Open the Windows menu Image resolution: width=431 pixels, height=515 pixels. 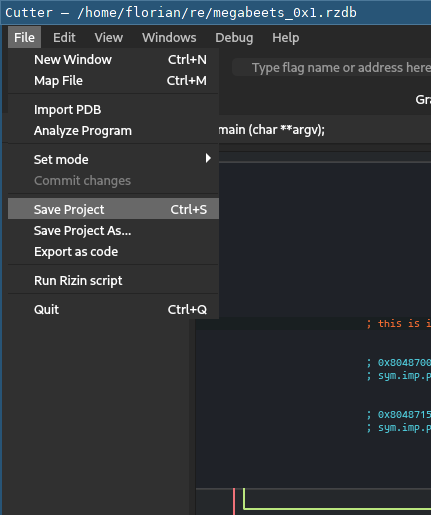point(169,37)
